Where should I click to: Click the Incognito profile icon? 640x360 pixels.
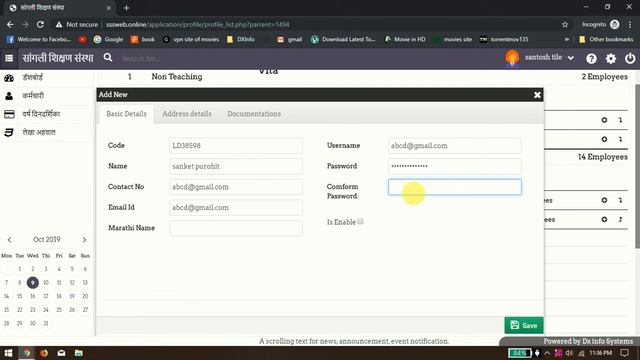pyautogui.click(x=614, y=24)
